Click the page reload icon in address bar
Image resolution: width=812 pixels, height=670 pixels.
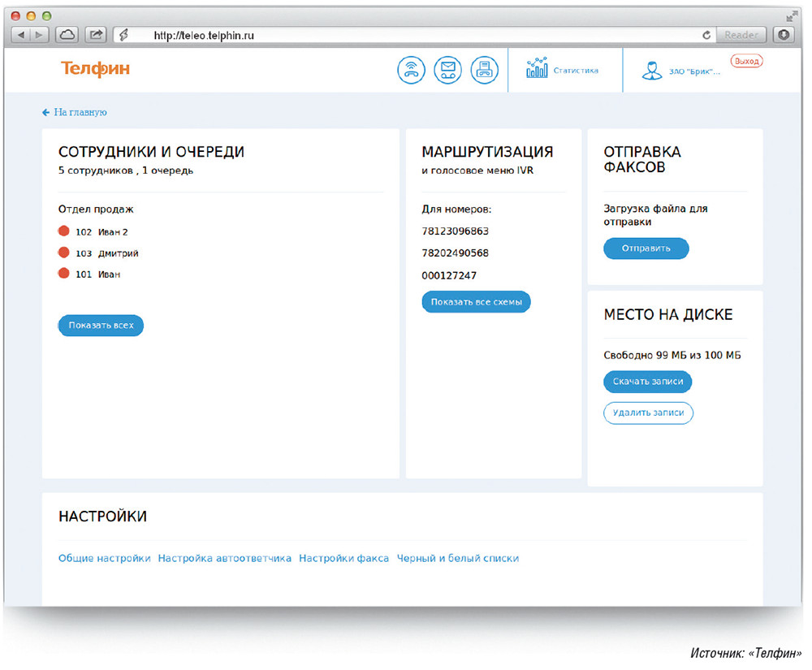(x=706, y=35)
